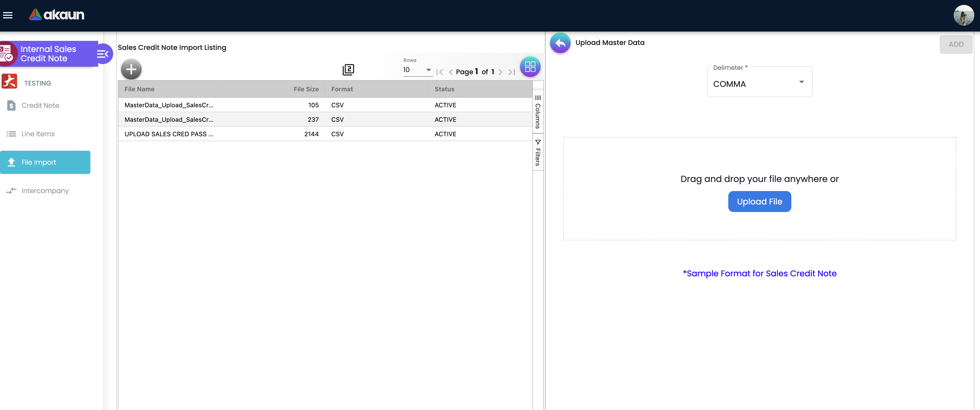Open the Intercompany menu item

click(45, 191)
